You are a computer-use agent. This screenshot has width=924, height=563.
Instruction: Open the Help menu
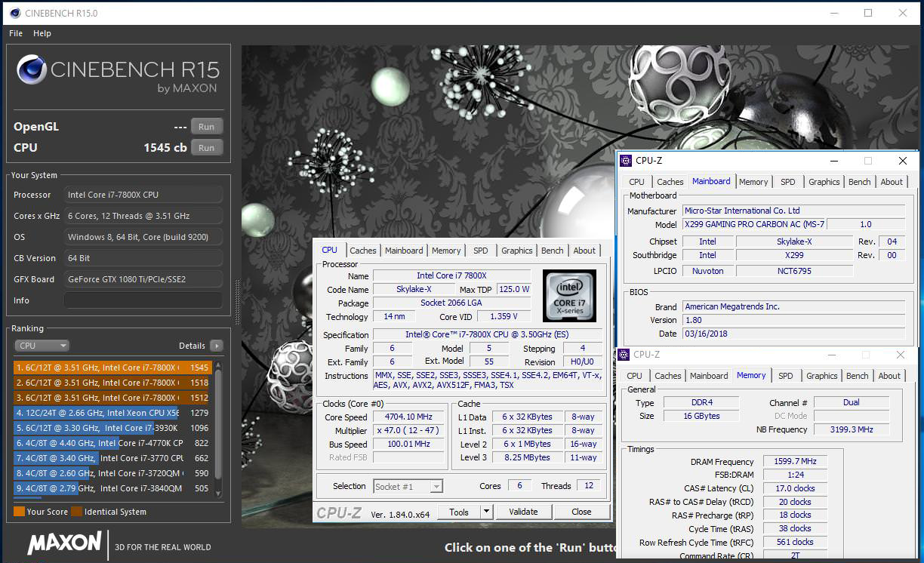(42, 33)
